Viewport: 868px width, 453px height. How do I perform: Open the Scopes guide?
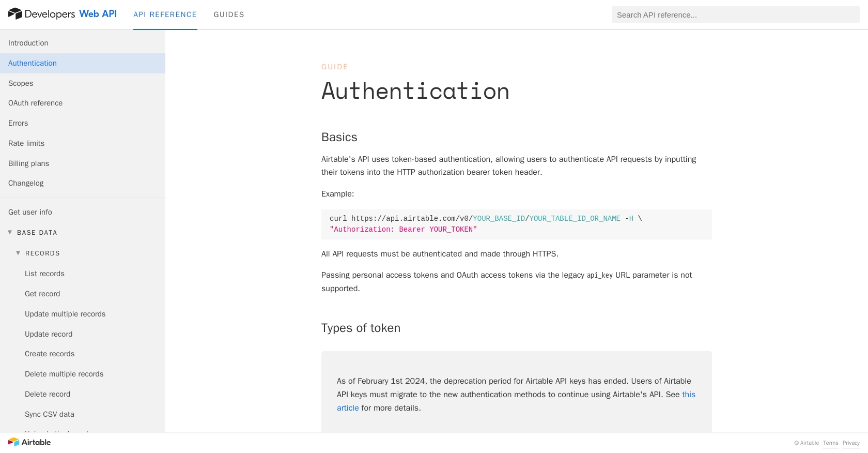(x=83, y=83)
